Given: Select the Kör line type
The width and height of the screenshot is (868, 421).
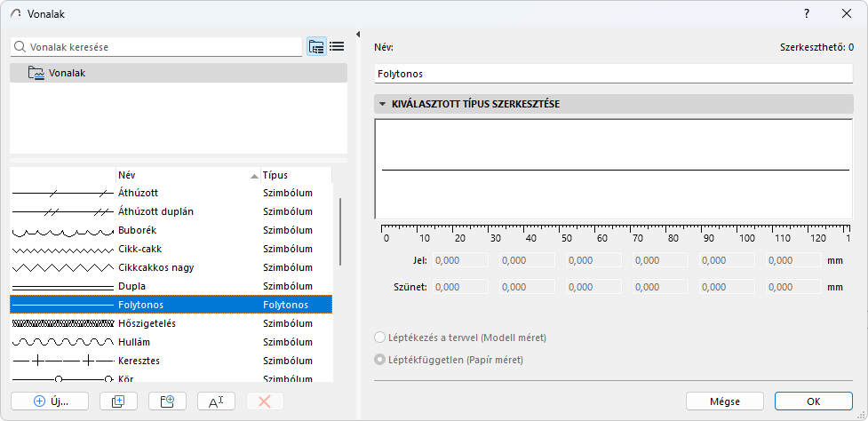Looking at the screenshot, I should [x=171, y=377].
